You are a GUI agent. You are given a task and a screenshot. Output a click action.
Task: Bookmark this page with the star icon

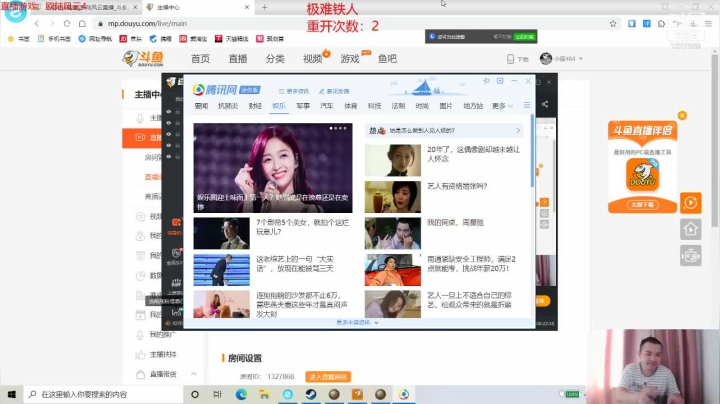tap(613, 23)
